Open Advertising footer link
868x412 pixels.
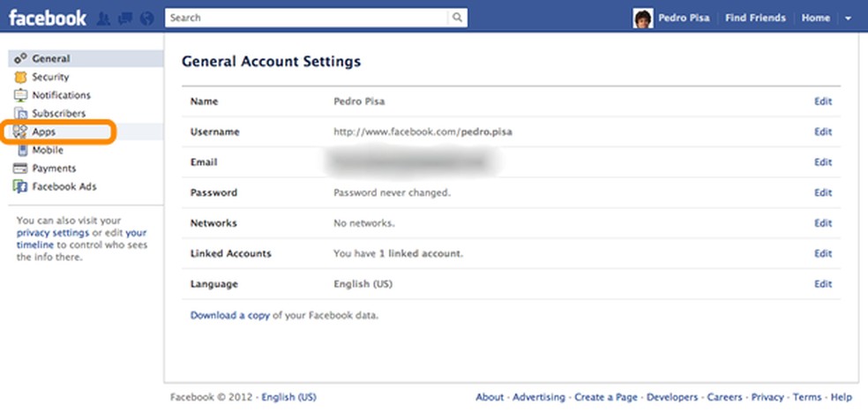[539, 397]
